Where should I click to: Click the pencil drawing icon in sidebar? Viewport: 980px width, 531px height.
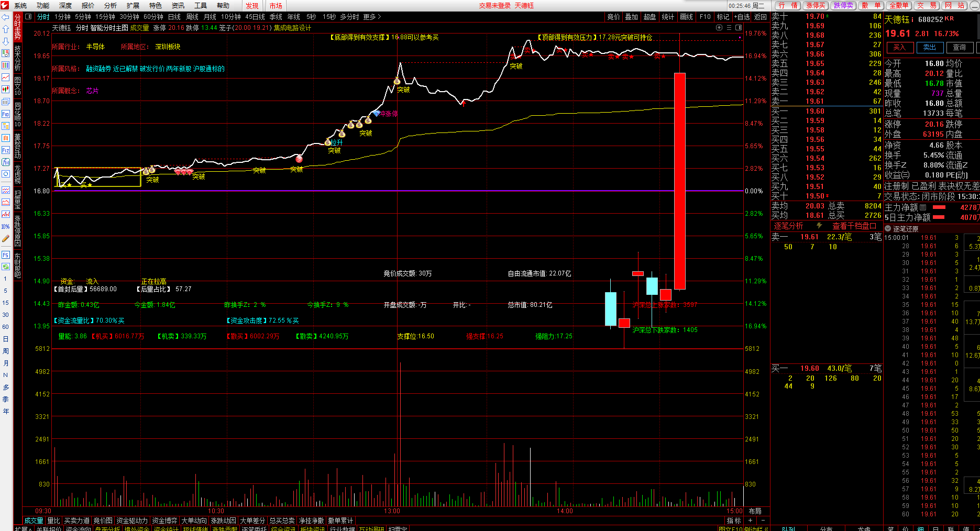6,239
